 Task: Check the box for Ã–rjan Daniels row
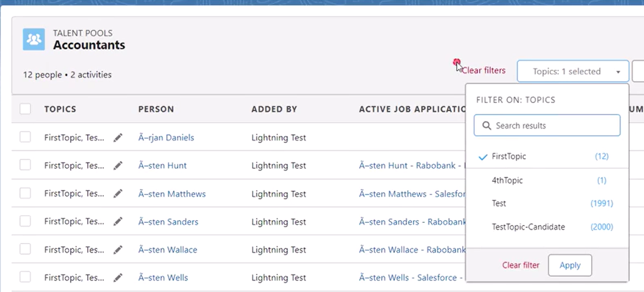click(x=25, y=137)
